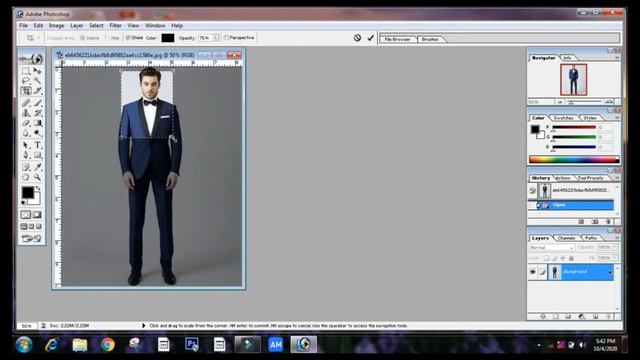Select the Pen tool
The height and width of the screenshot is (360, 640).
(x=26, y=155)
